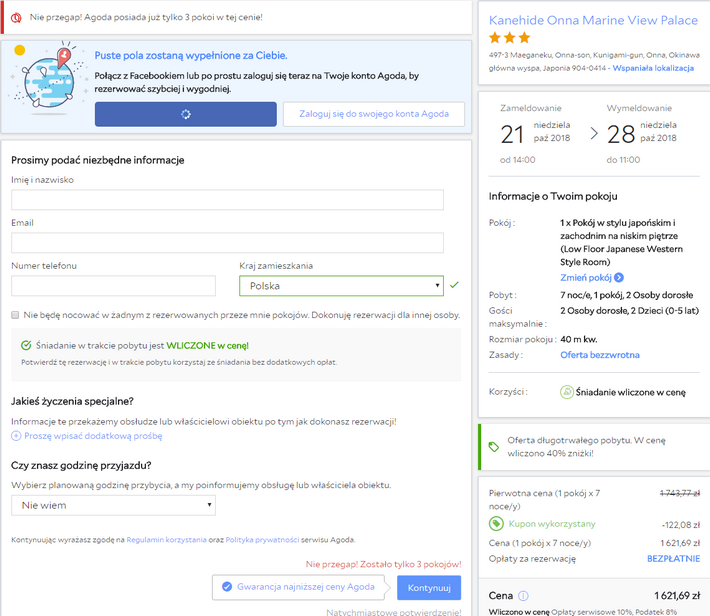The image size is (710, 616).
Task: Click the BEZPŁATNIE booking fee label
Action: 673,559
